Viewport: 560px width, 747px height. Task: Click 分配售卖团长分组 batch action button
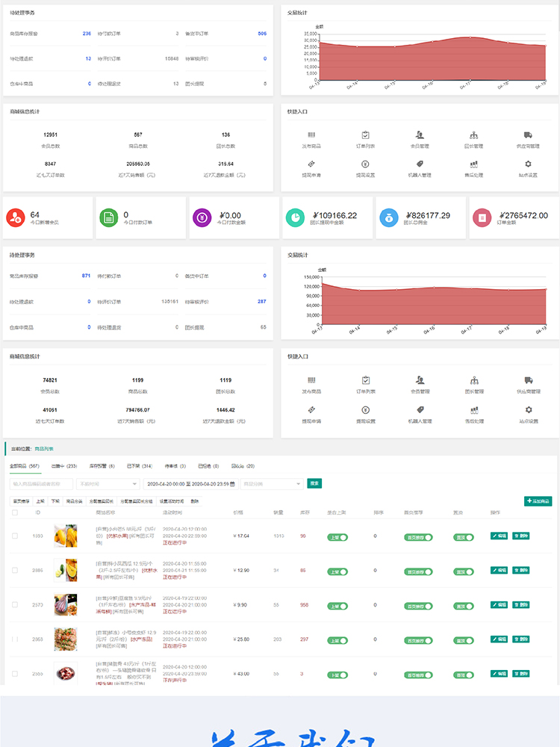pyautogui.click(x=137, y=501)
